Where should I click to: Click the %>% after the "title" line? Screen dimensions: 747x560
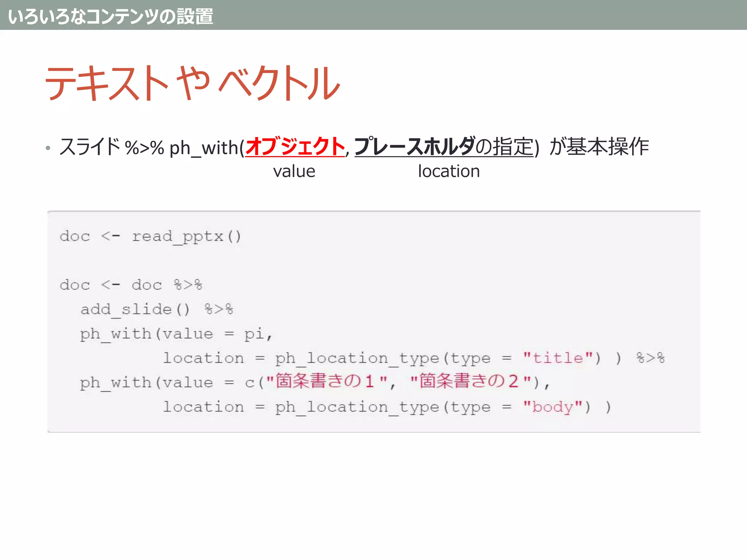pyautogui.click(x=650, y=358)
